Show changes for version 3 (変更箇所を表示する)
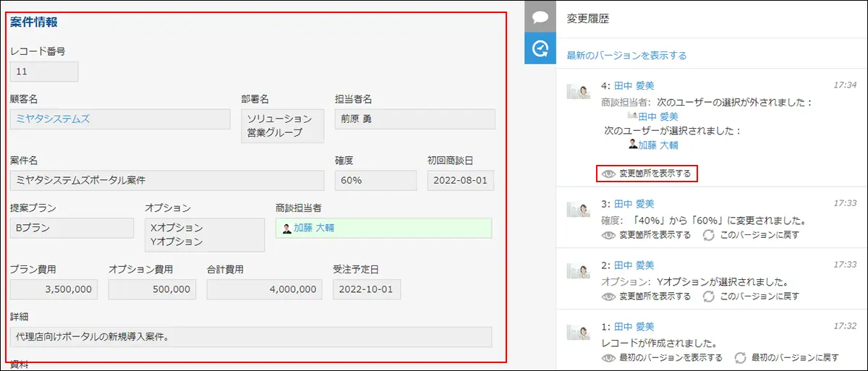This screenshot has height=371, width=868. [655, 235]
